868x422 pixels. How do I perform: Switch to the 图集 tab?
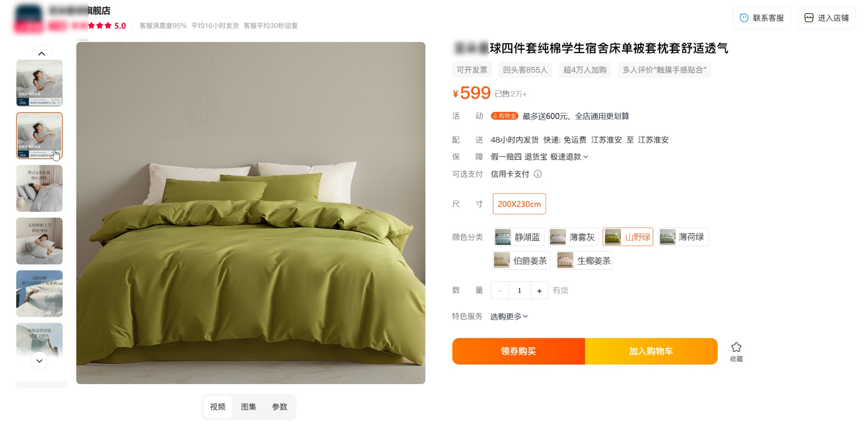tap(248, 407)
